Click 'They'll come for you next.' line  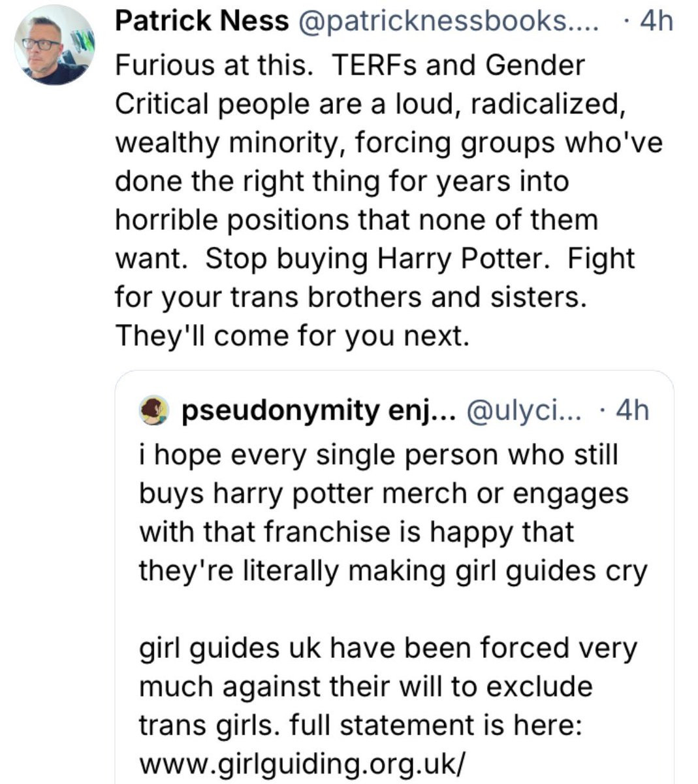coord(292,336)
